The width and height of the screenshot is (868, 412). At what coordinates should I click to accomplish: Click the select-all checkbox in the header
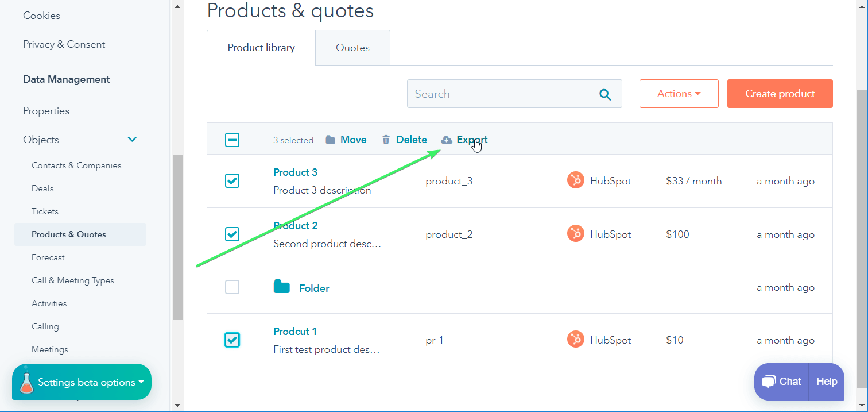(232, 139)
